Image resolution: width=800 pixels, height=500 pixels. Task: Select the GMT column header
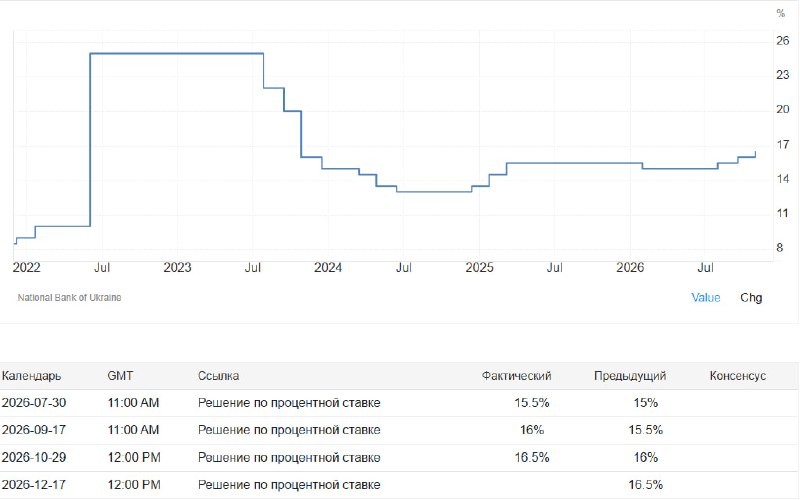point(120,376)
